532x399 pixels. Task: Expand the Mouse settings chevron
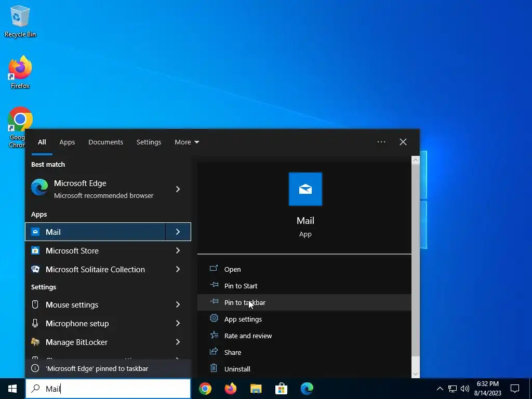(178, 304)
